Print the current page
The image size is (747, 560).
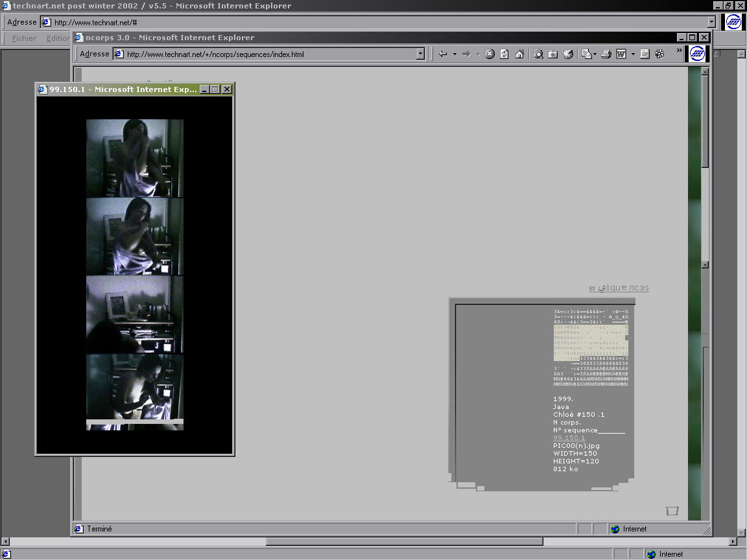pos(606,54)
